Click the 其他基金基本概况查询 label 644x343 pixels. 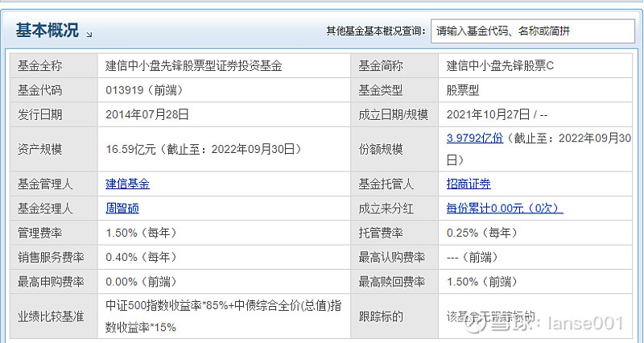click(376, 31)
